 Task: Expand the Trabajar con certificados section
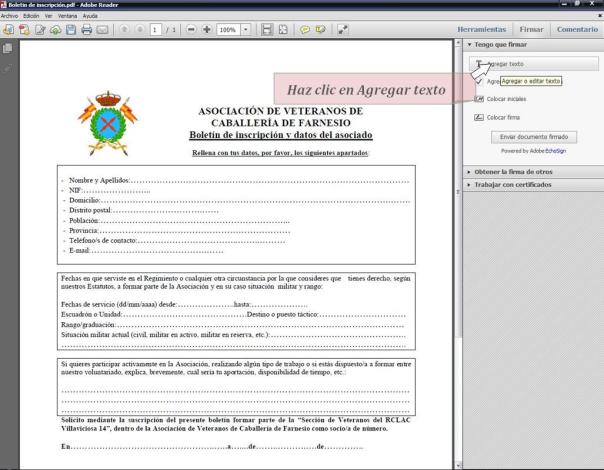coord(520,185)
